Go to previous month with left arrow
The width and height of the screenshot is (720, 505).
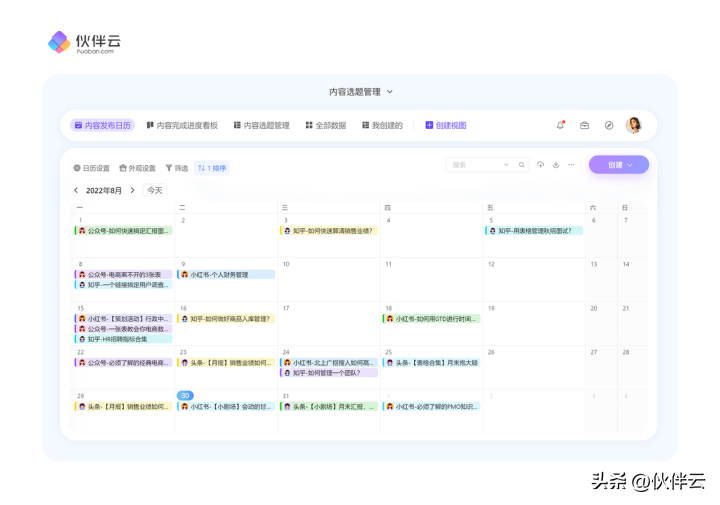tap(76, 190)
